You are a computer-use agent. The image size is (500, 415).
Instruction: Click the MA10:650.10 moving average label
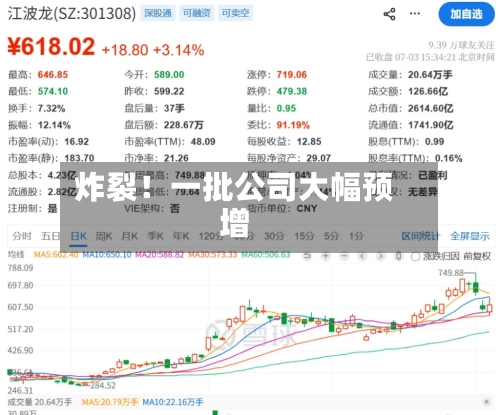107,255
